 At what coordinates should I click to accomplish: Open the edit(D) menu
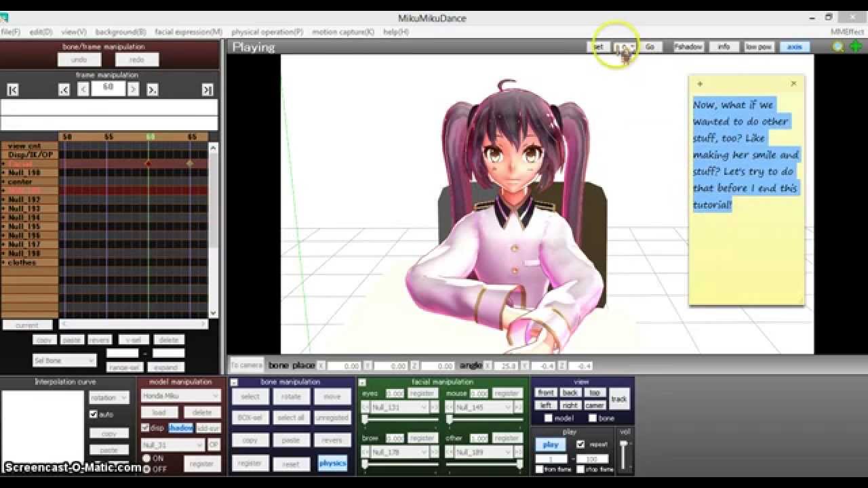click(x=41, y=32)
